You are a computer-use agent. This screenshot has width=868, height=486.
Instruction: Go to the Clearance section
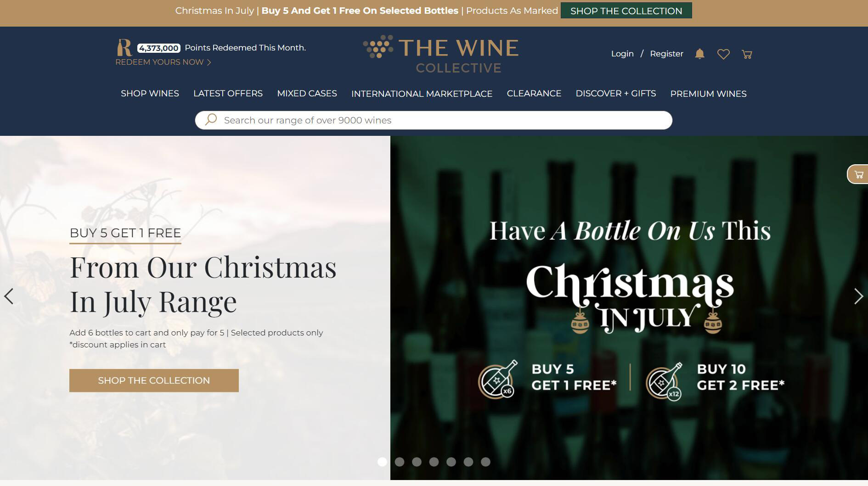click(534, 94)
